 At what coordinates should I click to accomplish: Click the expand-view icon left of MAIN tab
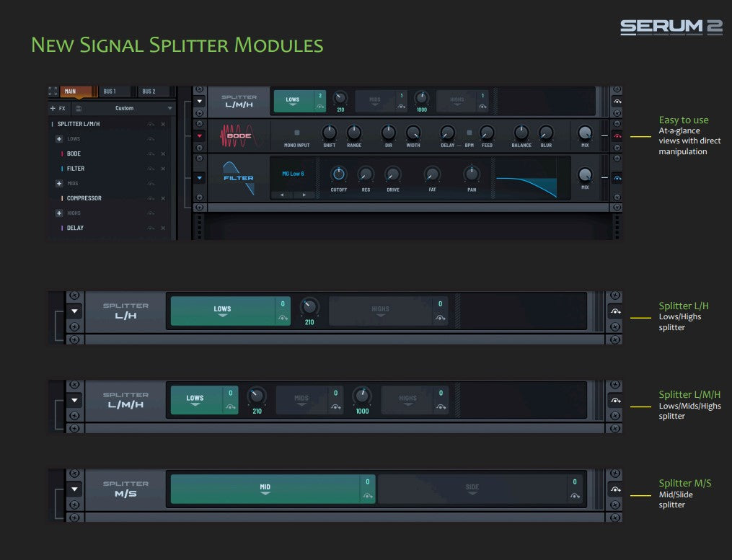coord(53,91)
